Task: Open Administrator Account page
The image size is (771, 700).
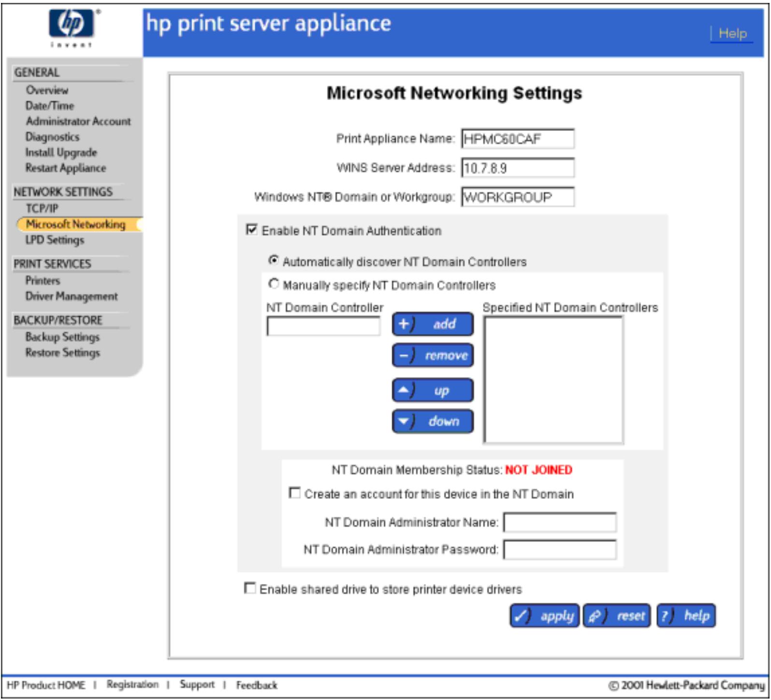Action: [x=78, y=121]
